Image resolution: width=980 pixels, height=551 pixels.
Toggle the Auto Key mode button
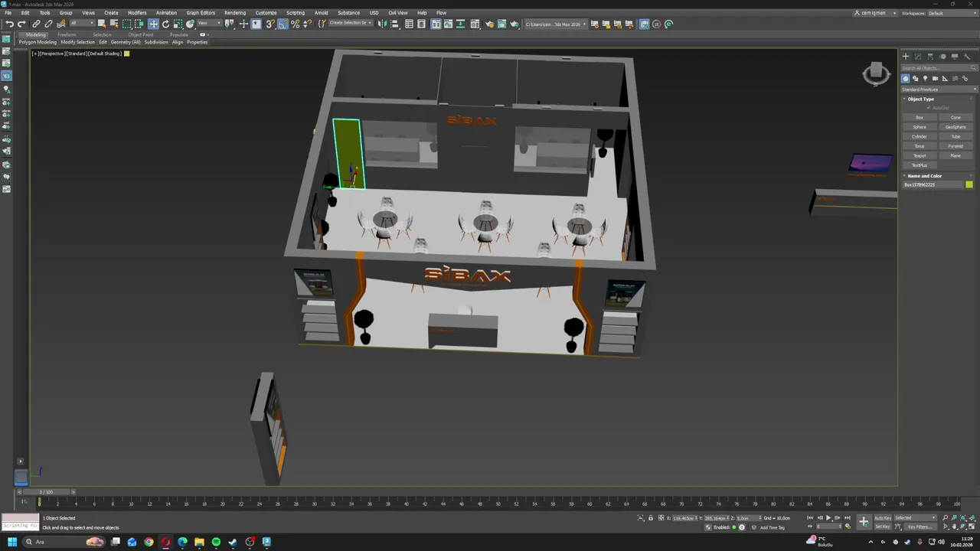click(x=883, y=517)
